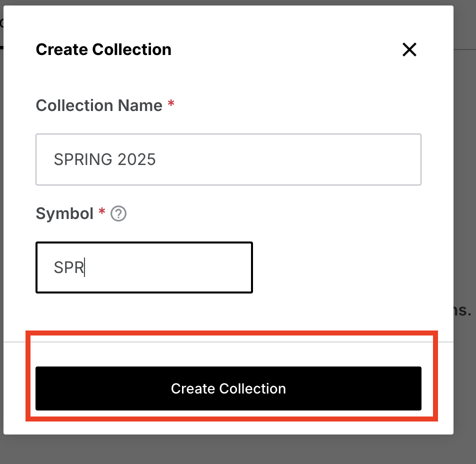476x464 pixels.
Task: Click the divider line above the footer
Action: [x=228, y=342]
